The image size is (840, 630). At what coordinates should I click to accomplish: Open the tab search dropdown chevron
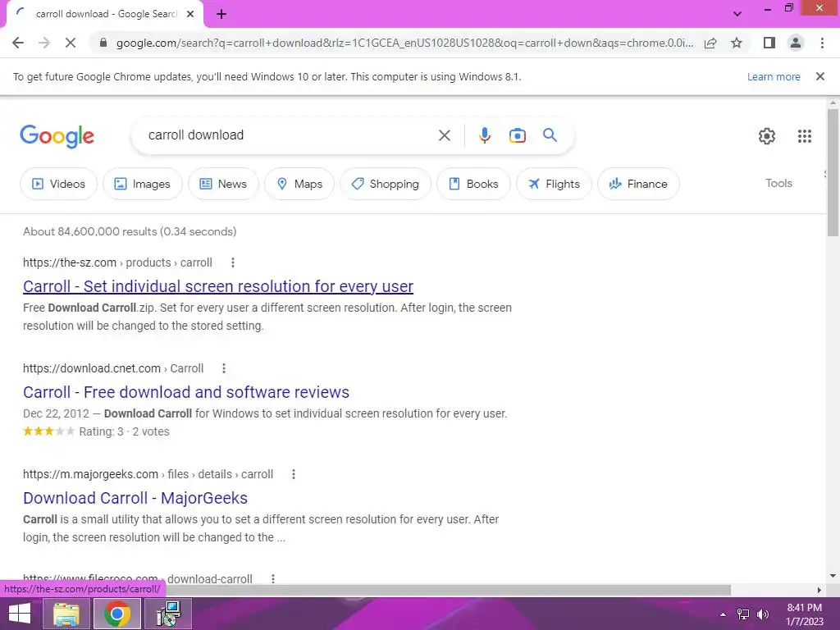click(x=737, y=14)
